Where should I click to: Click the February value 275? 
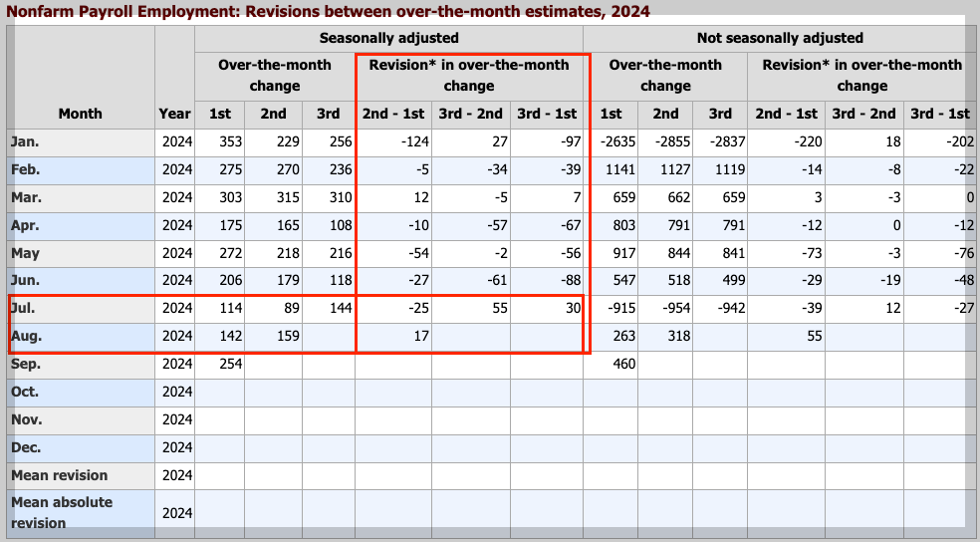click(231, 169)
